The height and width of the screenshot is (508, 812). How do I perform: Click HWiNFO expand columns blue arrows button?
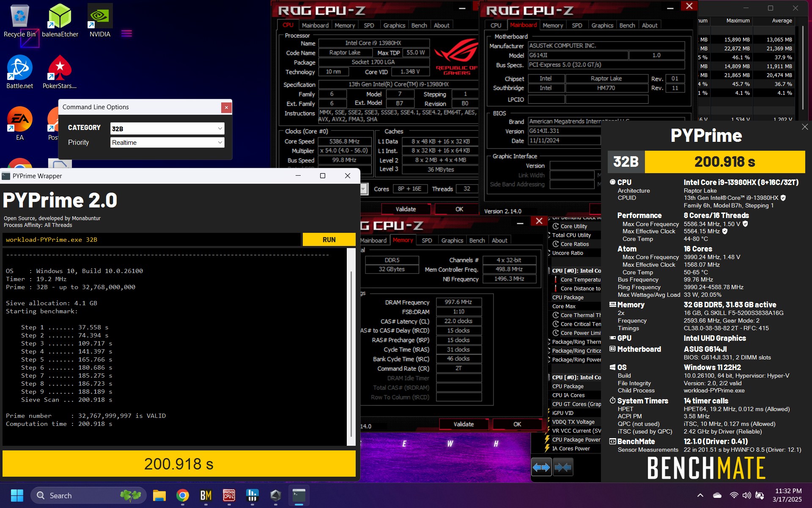pos(541,467)
